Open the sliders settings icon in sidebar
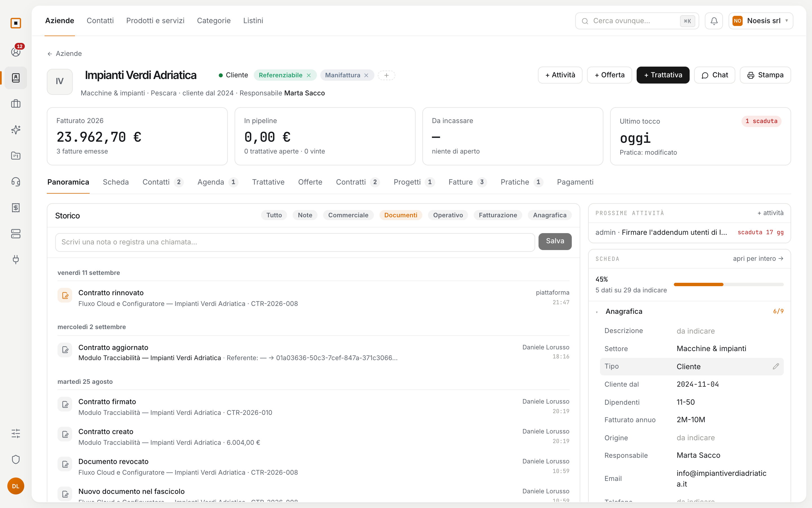Screen dimensions: 812x508 tap(16, 433)
